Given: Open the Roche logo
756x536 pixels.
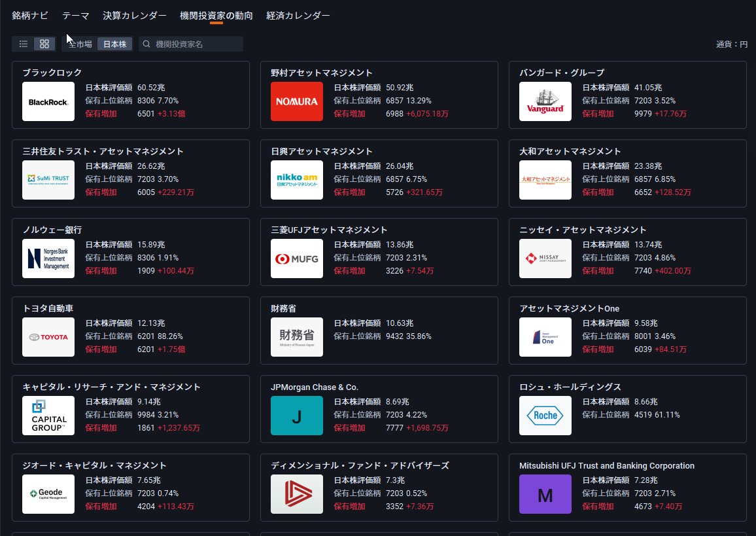Looking at the screenshot, I should pos(545,416).
